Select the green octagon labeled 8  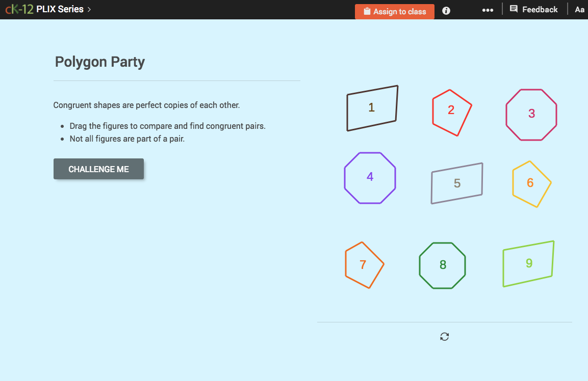tap(442, 265)
